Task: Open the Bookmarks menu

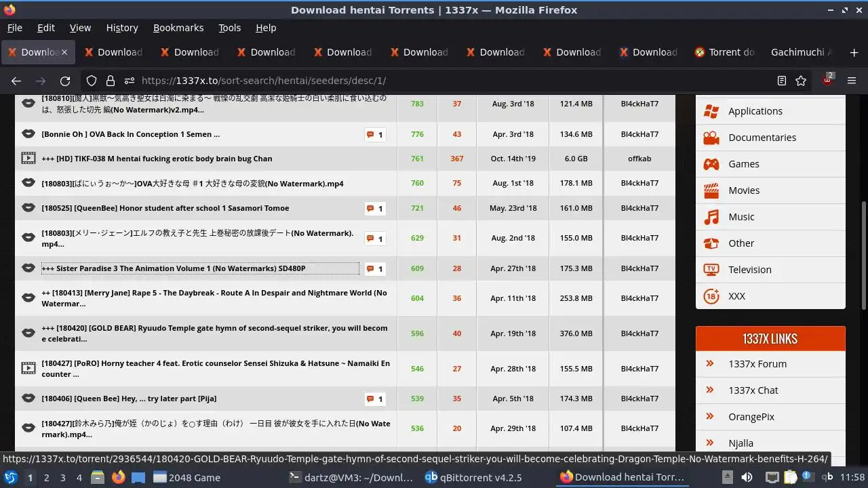Action: (178, 28)
